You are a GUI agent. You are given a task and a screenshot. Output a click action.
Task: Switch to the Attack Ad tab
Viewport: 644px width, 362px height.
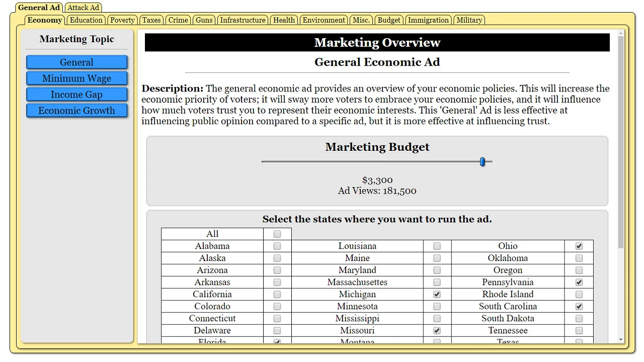pyautogui.click(x=83, y=8)
